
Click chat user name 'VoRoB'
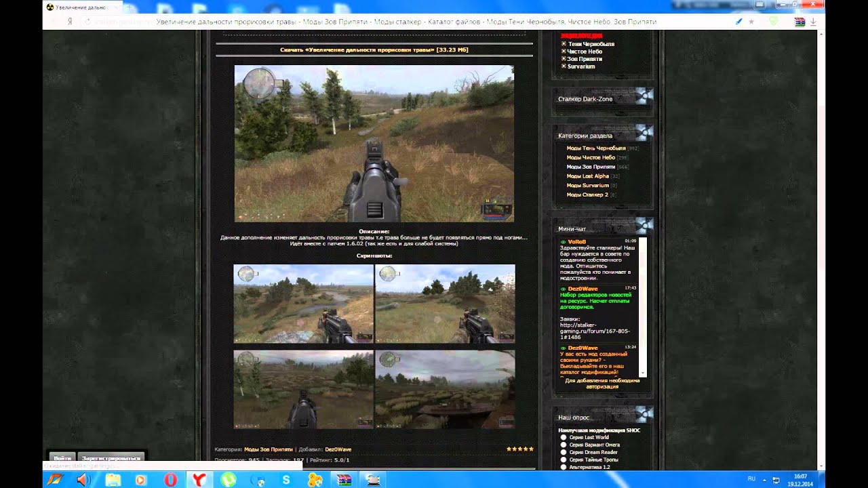point(576,241)
